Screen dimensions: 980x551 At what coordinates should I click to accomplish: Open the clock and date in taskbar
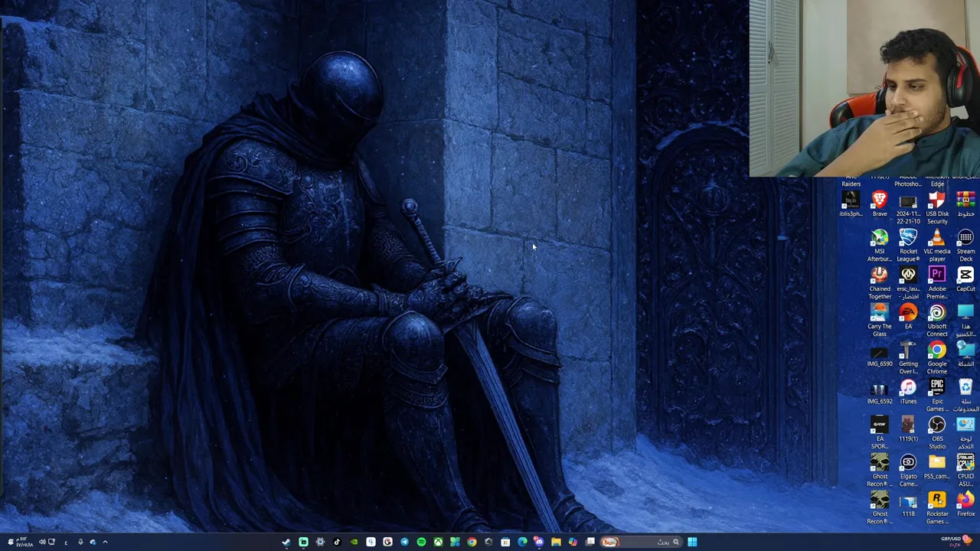(24, 542)
